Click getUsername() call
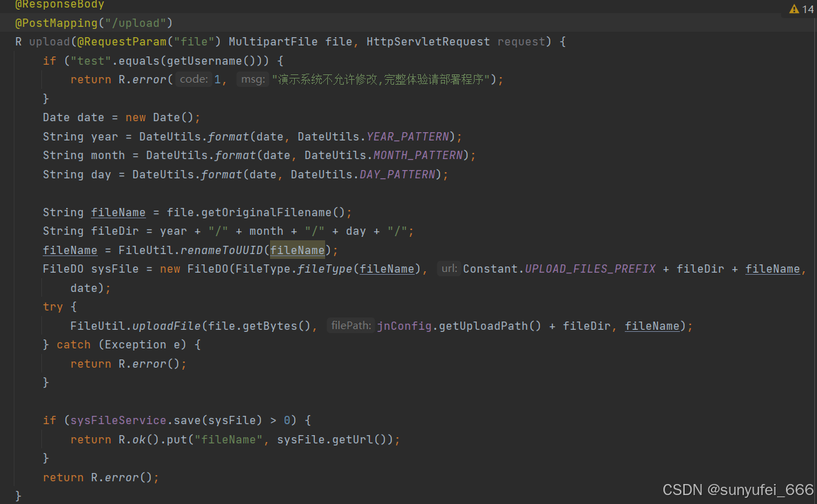Image resolution: width=817 pixels, height=504 pixels. click(215, 61)
